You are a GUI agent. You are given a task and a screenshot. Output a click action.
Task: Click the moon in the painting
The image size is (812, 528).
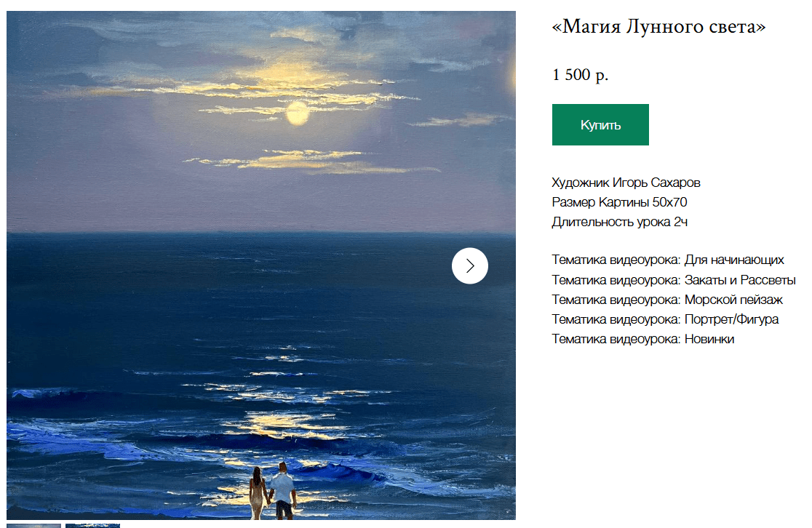pos(298,113)
